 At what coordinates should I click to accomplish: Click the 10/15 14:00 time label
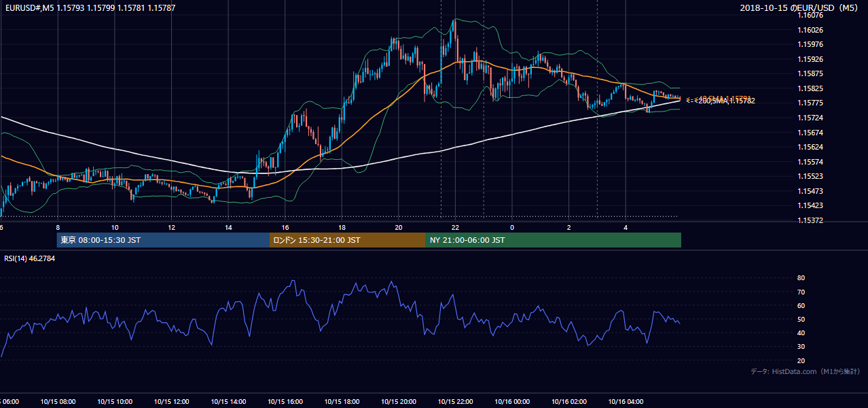[x=228, y=402]
